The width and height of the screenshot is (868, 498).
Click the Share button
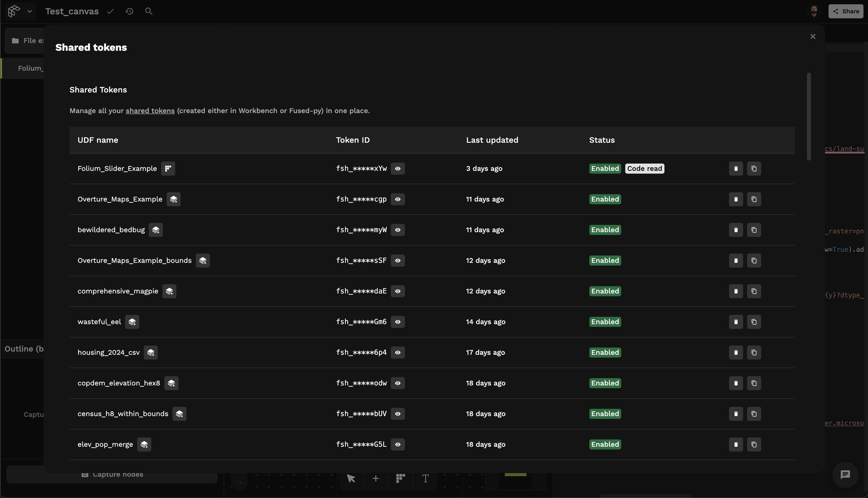click(x=845, y=11)
